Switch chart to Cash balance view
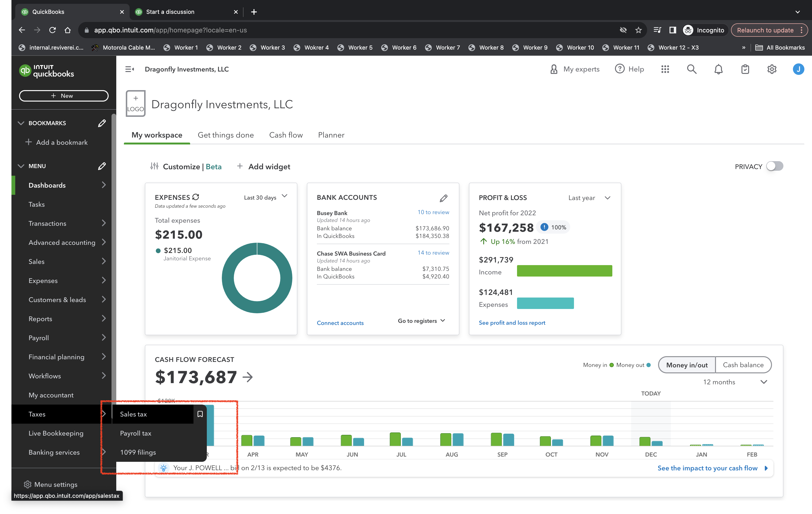 pyautogui.click(x=743, y=365)
